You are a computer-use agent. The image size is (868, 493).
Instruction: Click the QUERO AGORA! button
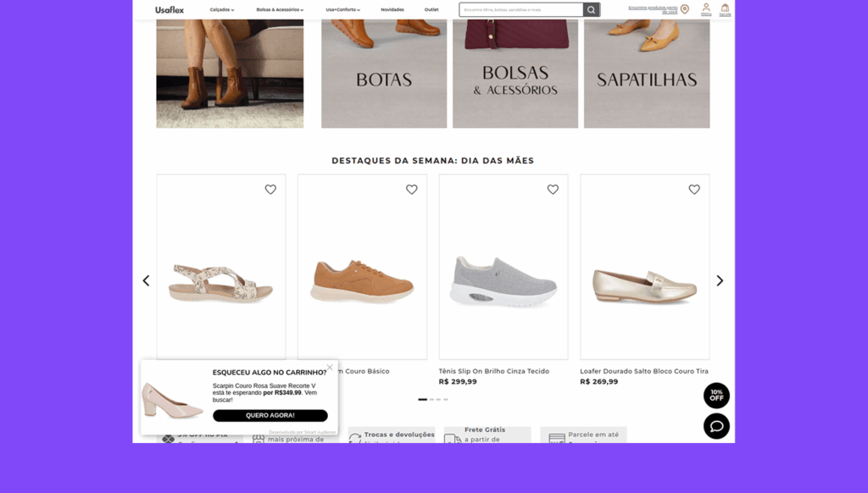click(x=270, y=416)
